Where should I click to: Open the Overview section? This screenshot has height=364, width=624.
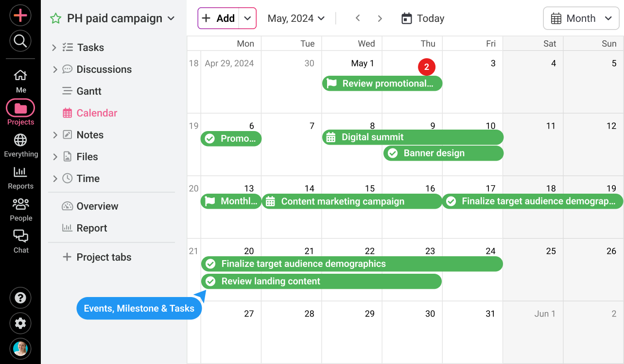[97, 206]
